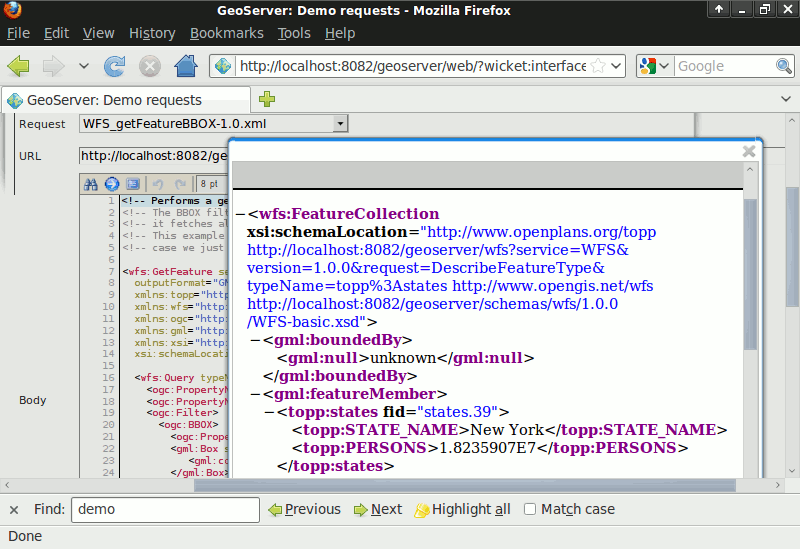Click the horizontal scrollbar right arrow
This screenshot has width=800, height=549.
tap(778, 485)
